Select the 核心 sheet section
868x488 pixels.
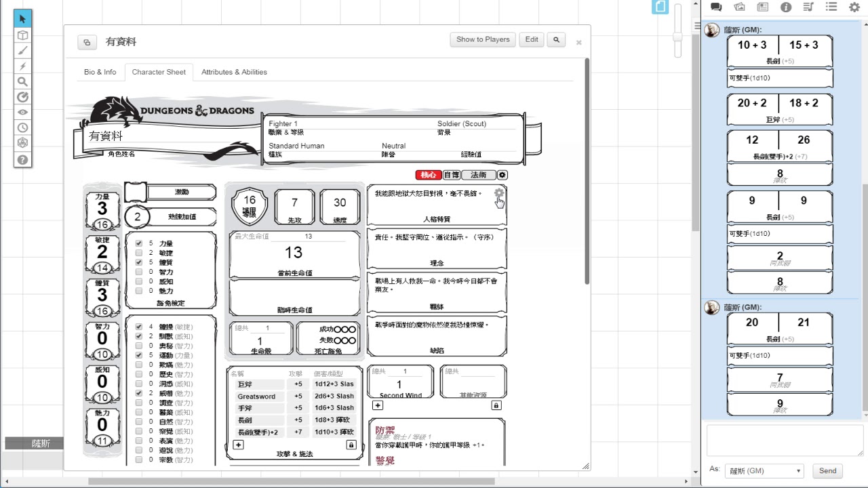point(429,175)
